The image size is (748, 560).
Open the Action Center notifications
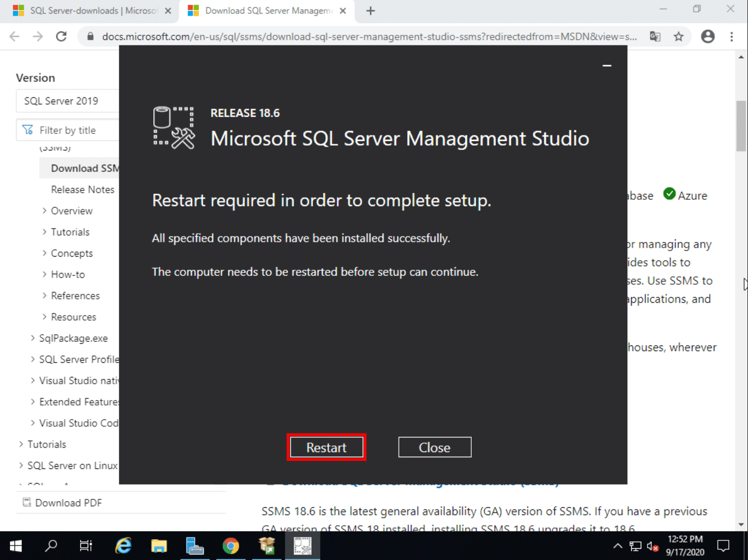(x=723, y=545)
